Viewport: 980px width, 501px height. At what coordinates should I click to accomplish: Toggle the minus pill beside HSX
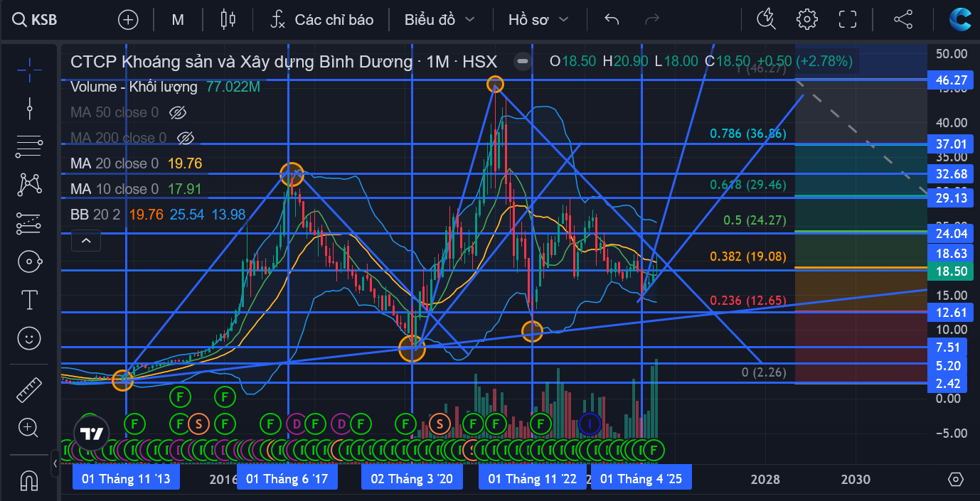[523, 61]
